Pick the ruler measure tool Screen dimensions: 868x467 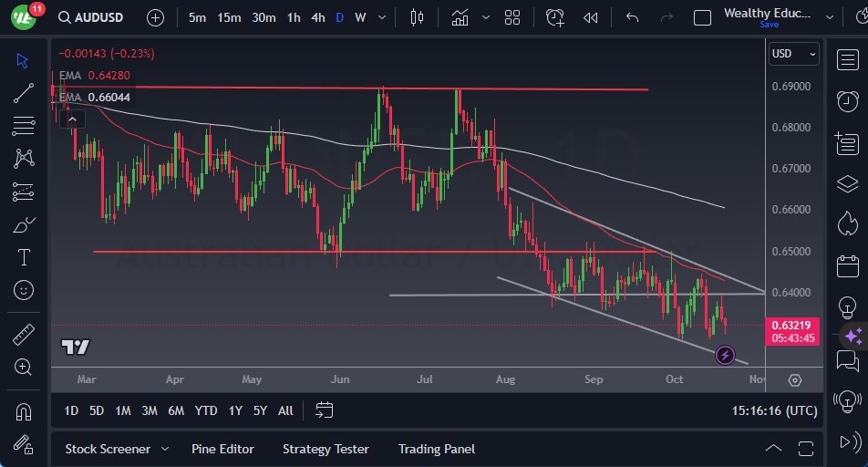pos(24,335)
